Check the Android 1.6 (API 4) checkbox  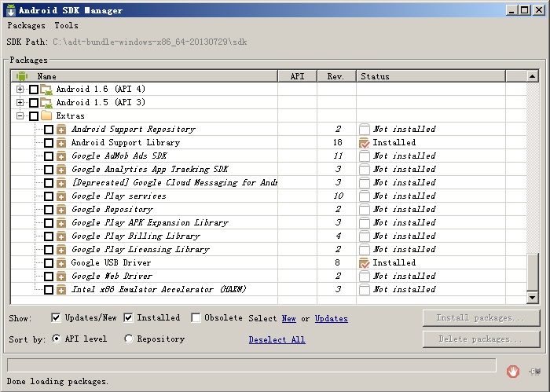coord(34,90)
